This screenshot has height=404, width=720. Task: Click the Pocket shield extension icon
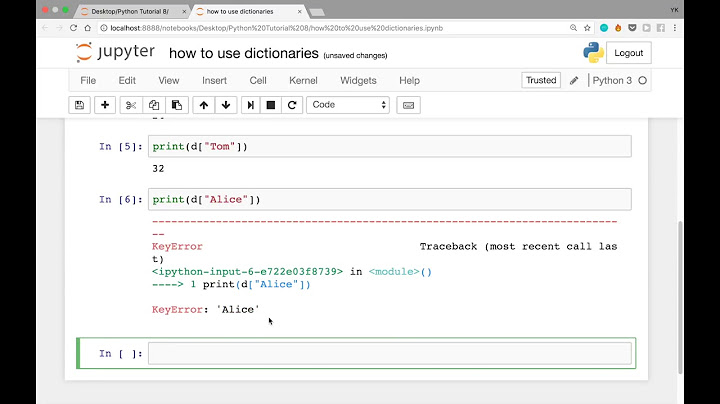click(x=632, y=28)
